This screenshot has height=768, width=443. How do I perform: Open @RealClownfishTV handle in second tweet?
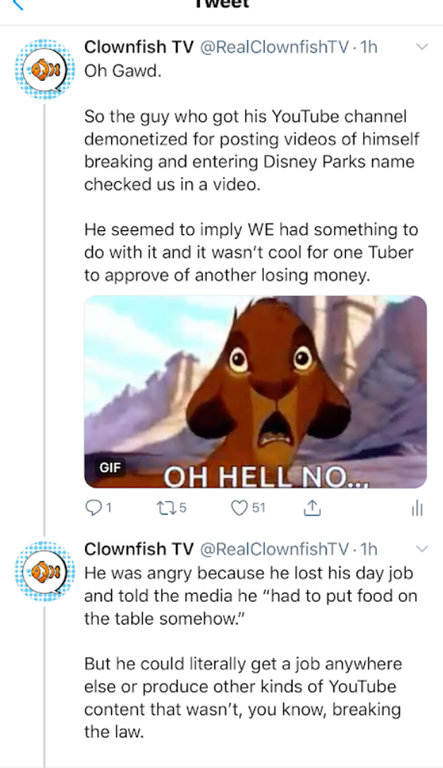click(275, 549)
